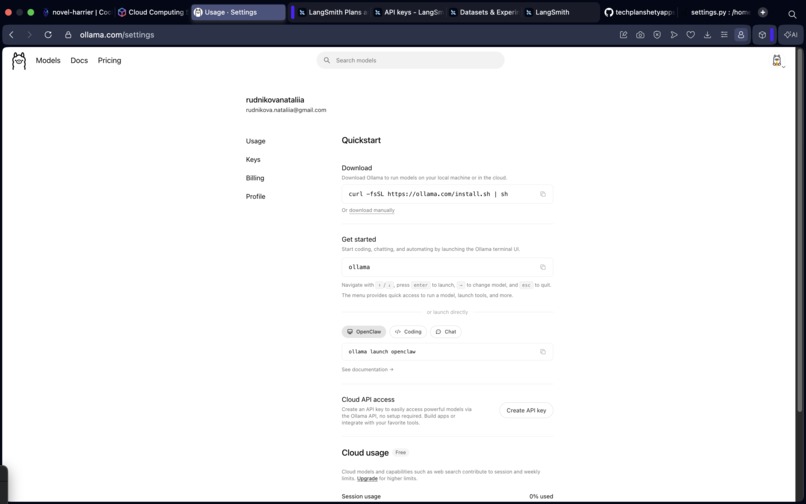806x504 pixels.
Task: Bookmark the page with the heart icon
Action: [x=690, y=35]
